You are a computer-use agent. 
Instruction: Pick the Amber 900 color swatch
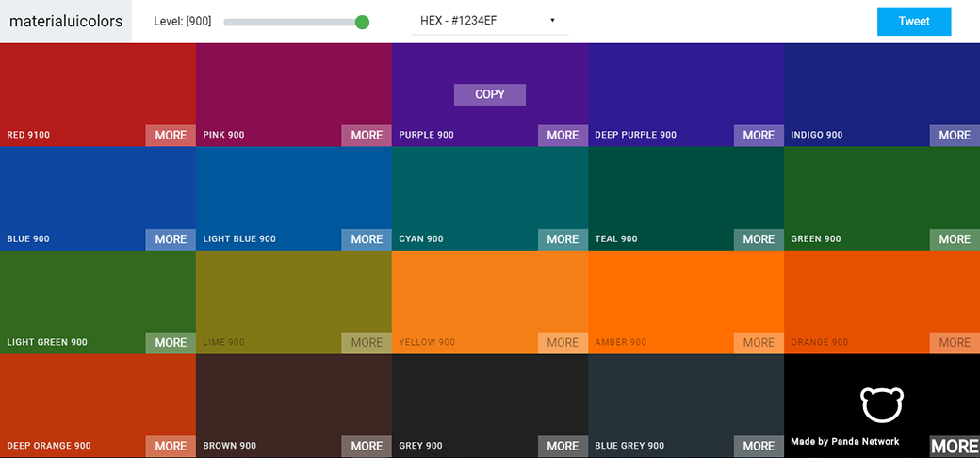tap(685, 297)
